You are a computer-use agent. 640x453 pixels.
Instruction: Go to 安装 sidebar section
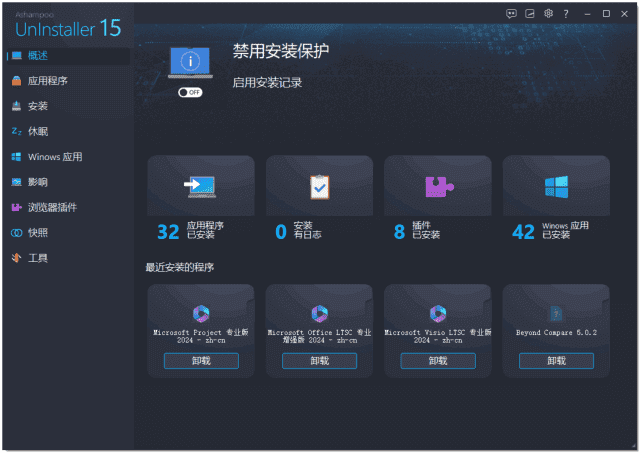38,106
